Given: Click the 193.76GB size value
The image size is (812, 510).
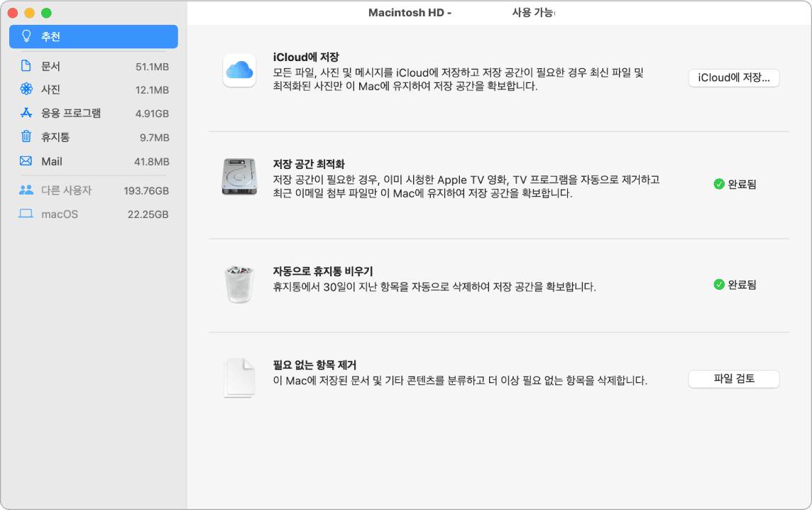Looking at the screenshot, I should [146, 191].
